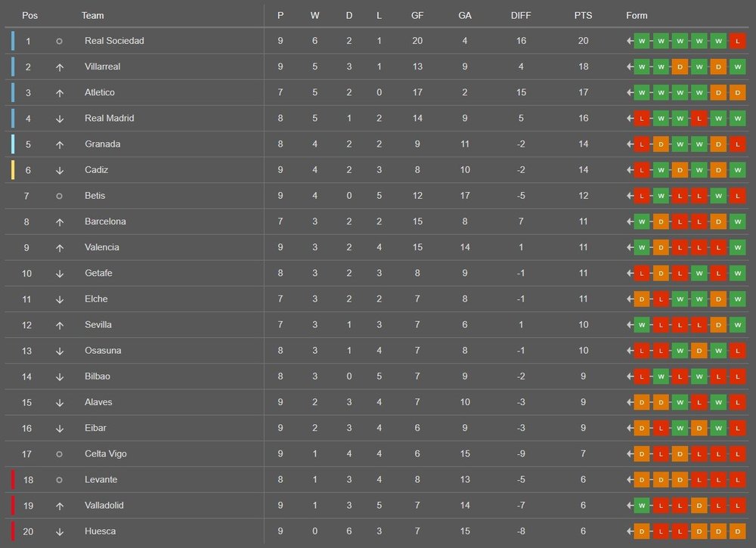Click the up arrow icon beside Villarreal
Screen dimensions: 756x548
tap(59, 67)
